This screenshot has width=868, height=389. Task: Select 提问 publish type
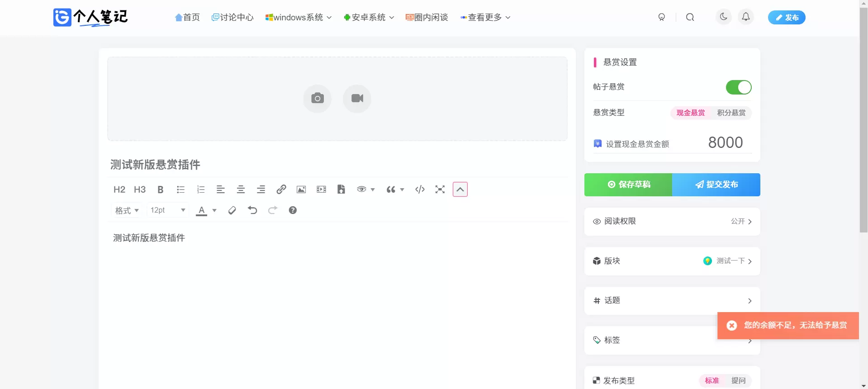pyautogui.click(x=738, y=381)
